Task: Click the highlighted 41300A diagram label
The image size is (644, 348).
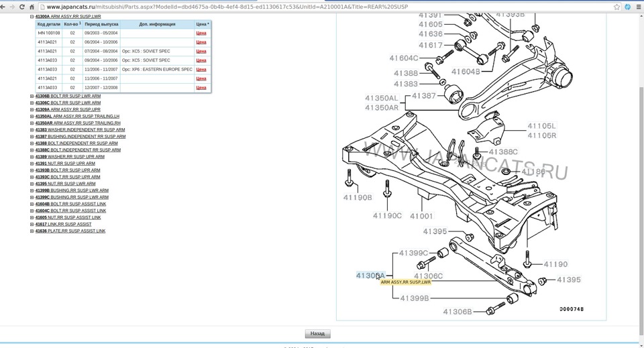Action: (370, 276)
